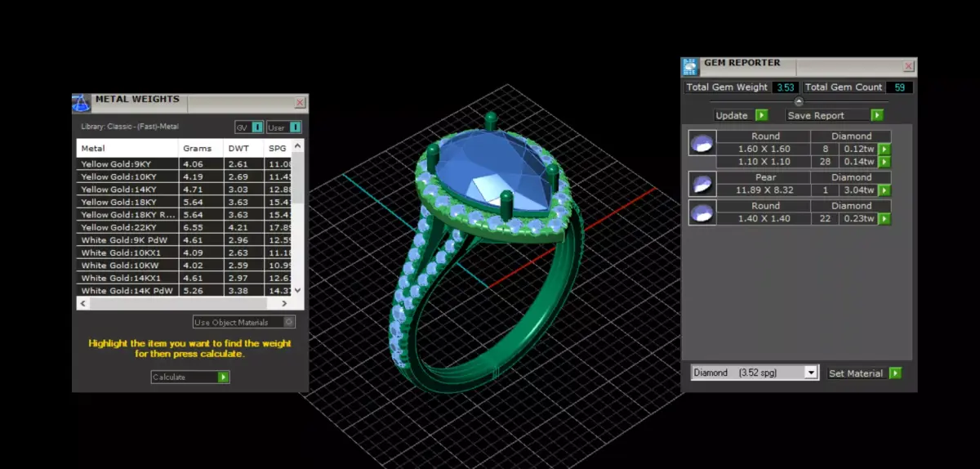Viewport: 980px width, 469px height.
Task: Sort by the Metal column header
Action: pos(127,148)
